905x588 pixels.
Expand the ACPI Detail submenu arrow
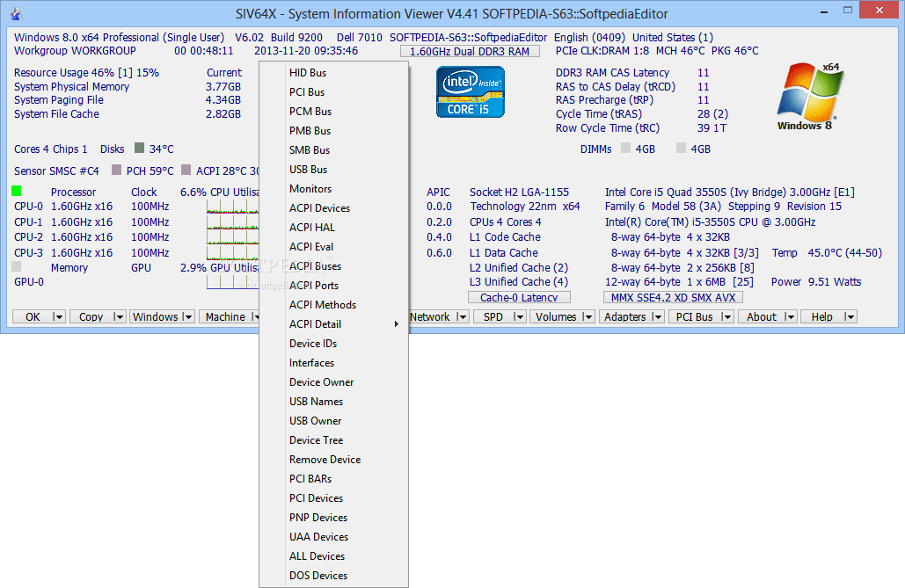[396, 323]
